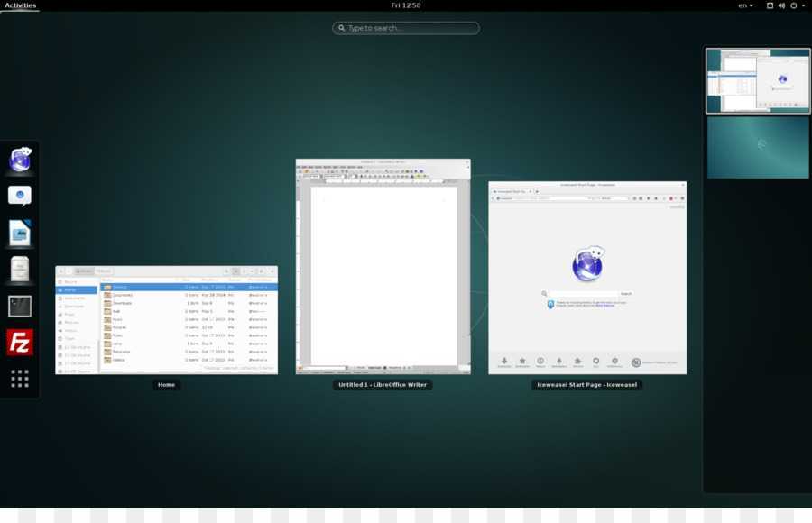Switch to the Iceweasel Start Page window

(587, 278)
